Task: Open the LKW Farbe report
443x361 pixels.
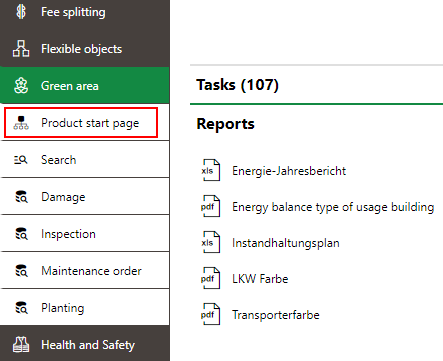Action: pyautogui.click(x=260, y=279)
